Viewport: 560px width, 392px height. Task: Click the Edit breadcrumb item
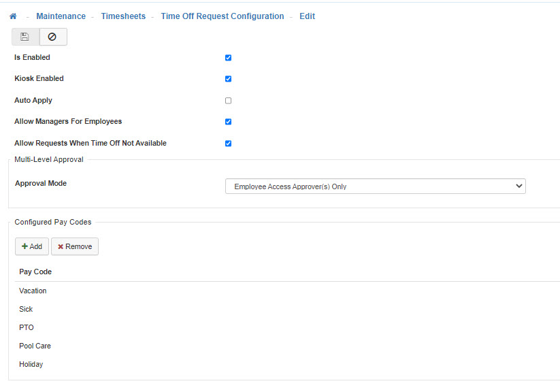[x=307, y=16]
